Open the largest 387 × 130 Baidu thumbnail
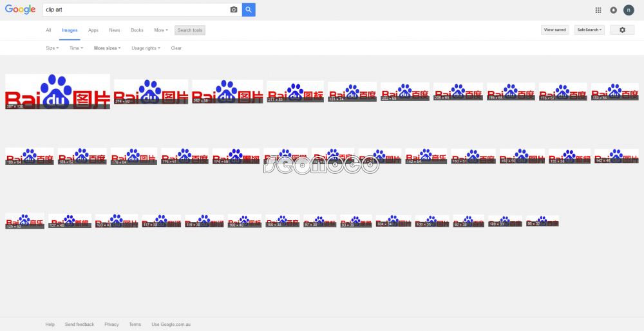The width and height of the screenshot is (644, 331). pos(57,91)
